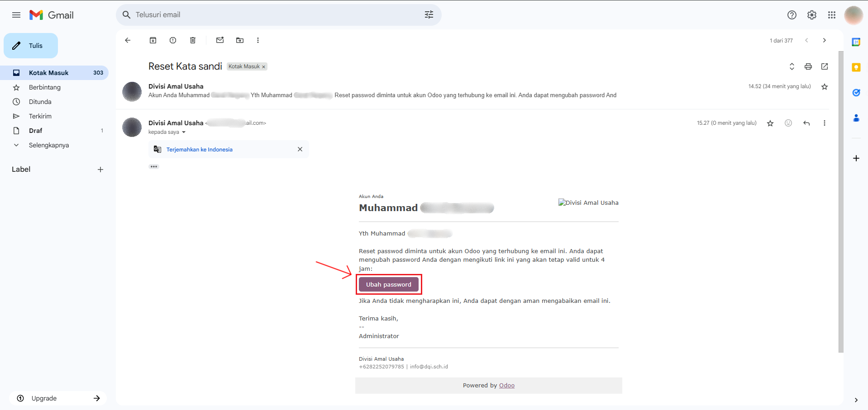868x410 pixels.
Task: Toggle the main menu hamburger
Action: pos(16,15)
